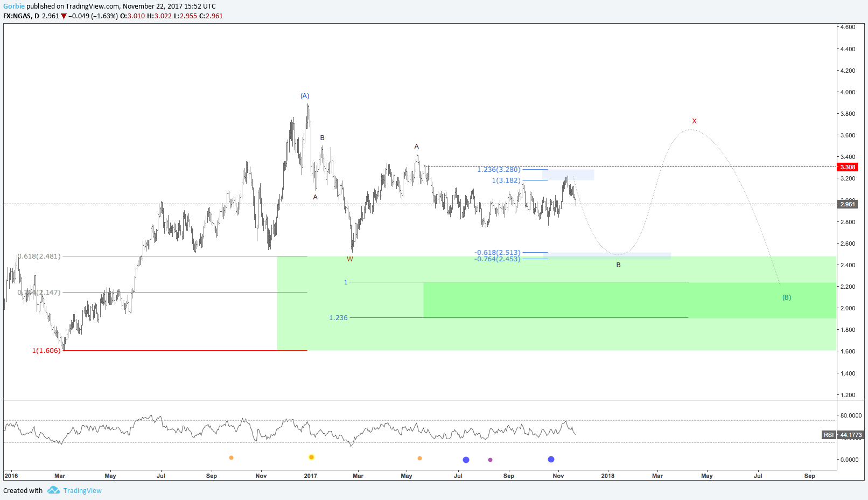This screenshot has height=500, width=868.
Task: Click the purple event dot near August 2017
Action: tap(490, 460)
